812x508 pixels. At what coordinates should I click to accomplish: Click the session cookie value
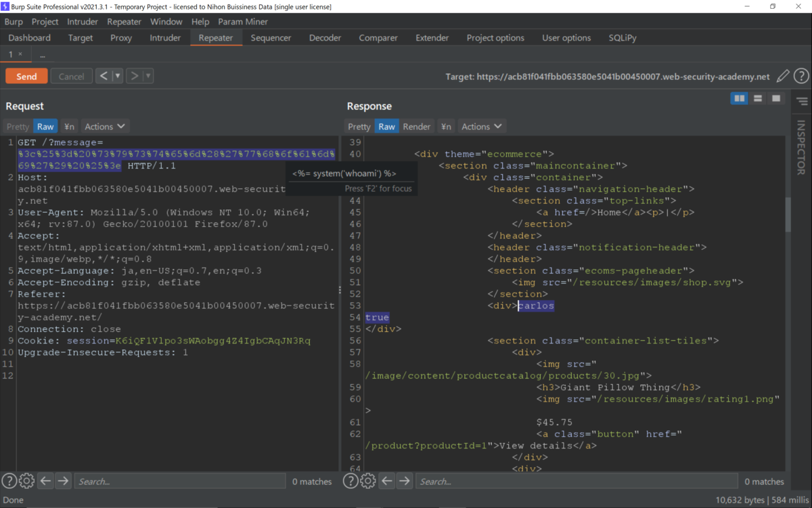(213, 341)
